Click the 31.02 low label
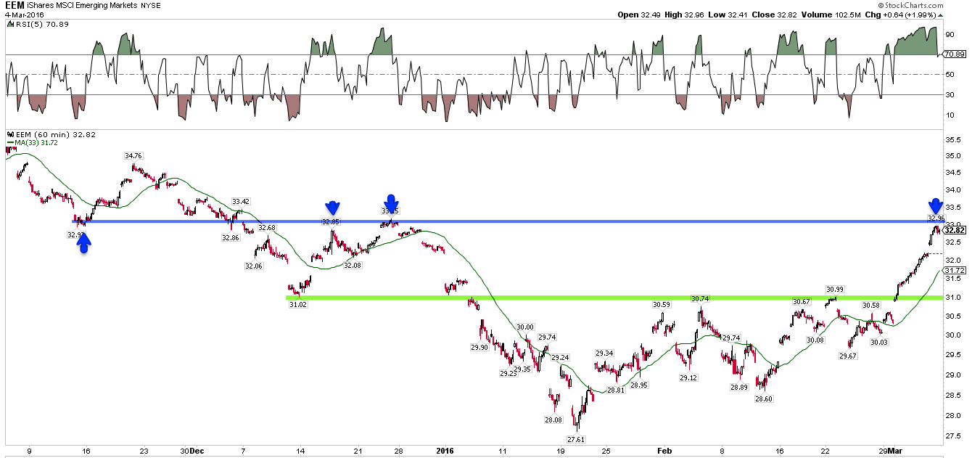This screenshot has height=458, width=980. 297,306
